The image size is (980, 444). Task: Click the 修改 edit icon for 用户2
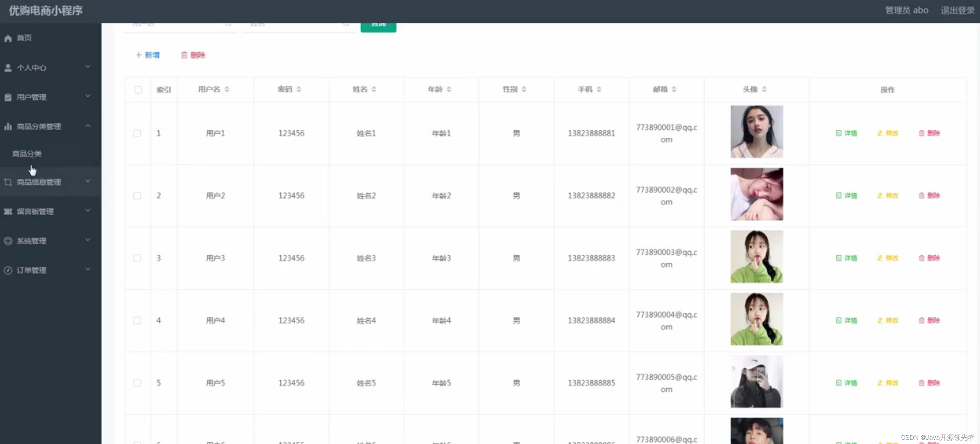tap(880, 196)
